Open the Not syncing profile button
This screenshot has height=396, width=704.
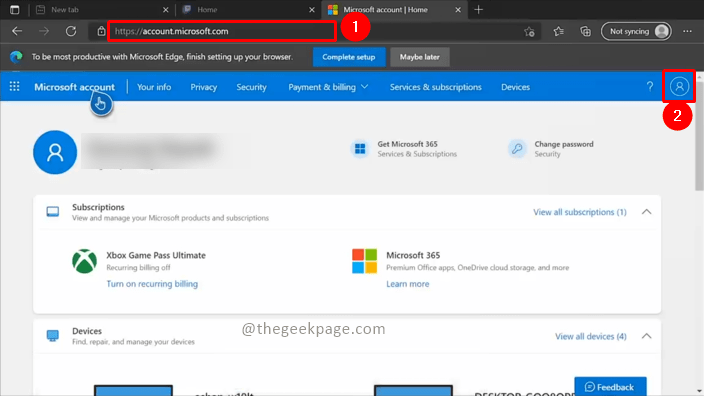point(637,31)
